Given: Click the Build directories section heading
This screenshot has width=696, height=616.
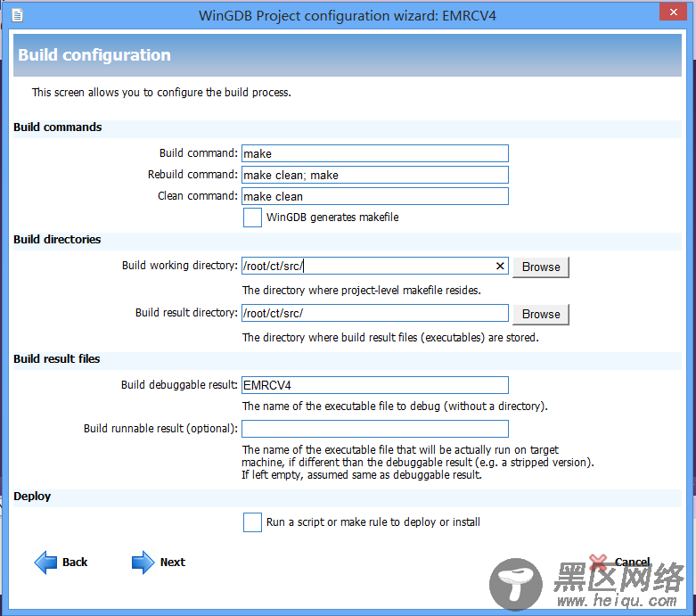Looking at the screenshot, I should [57, 240].
